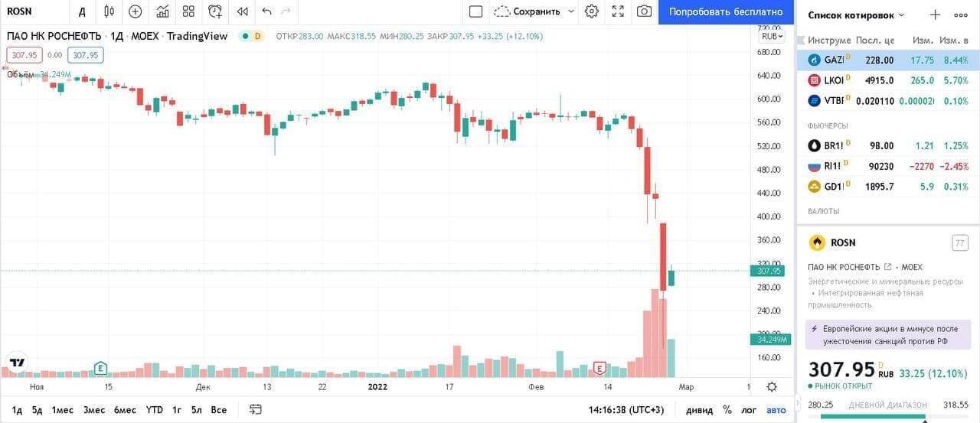Click "Попробовать бесплатно" button
Screen dimensions: 980x423
tap(726, 11)
